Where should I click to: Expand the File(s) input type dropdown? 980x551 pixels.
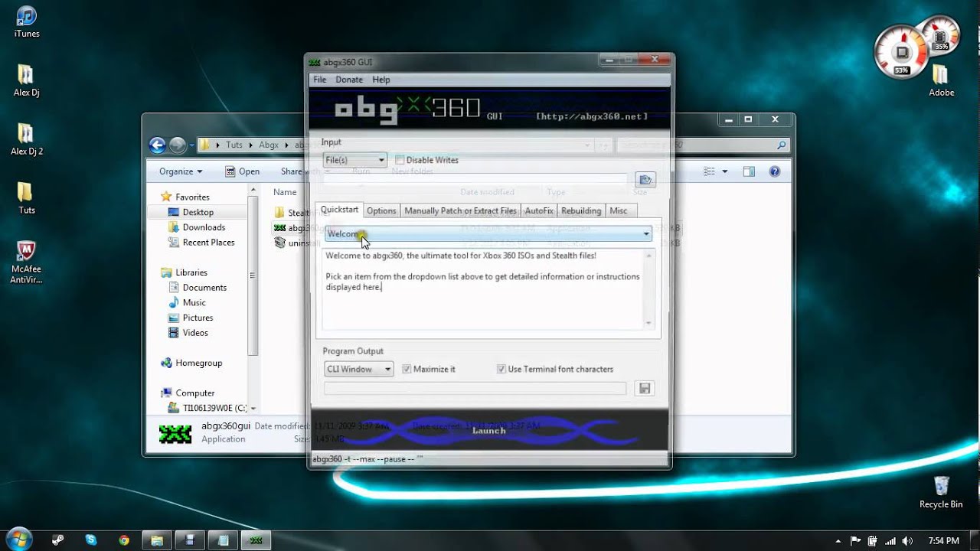(x=354, y=160)
